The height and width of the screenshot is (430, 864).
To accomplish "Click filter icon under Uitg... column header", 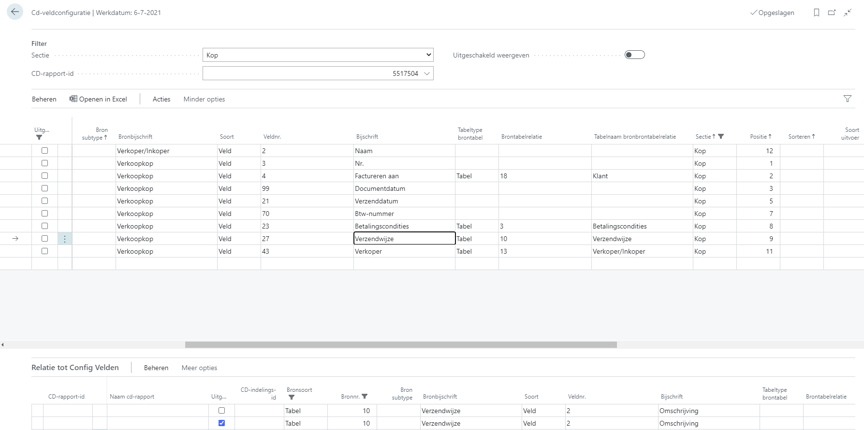I will [x=39, y=137].
